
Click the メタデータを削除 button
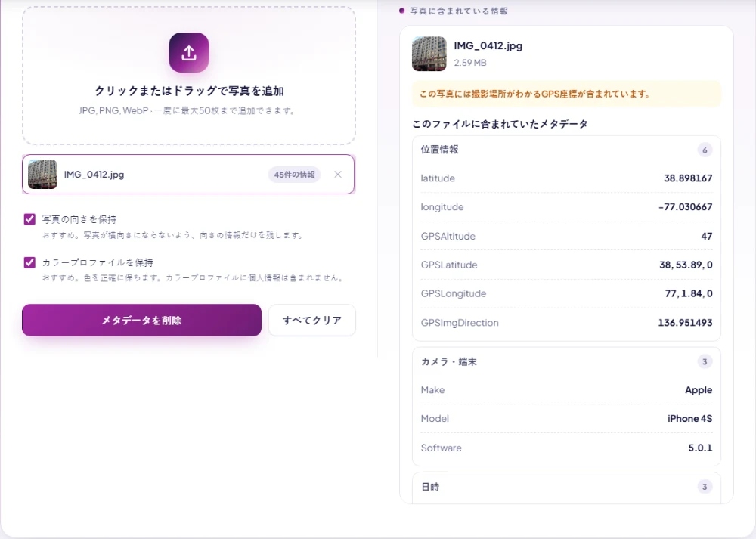tap(142, 320)
